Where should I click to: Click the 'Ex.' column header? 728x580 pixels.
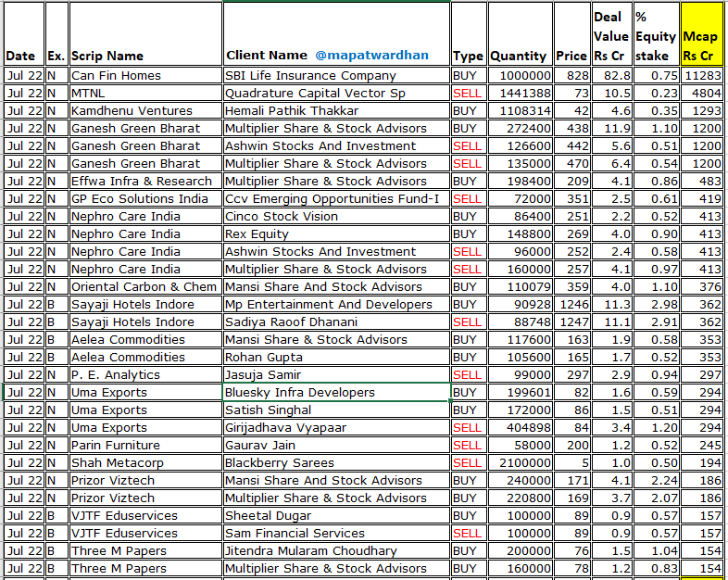(x=56, y=34)
